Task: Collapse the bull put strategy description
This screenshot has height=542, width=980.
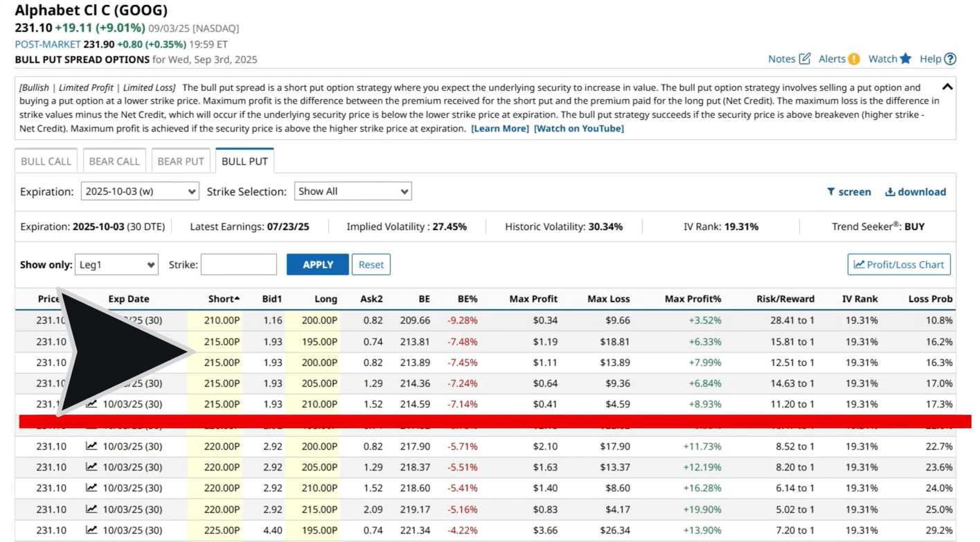Action: 947,87
